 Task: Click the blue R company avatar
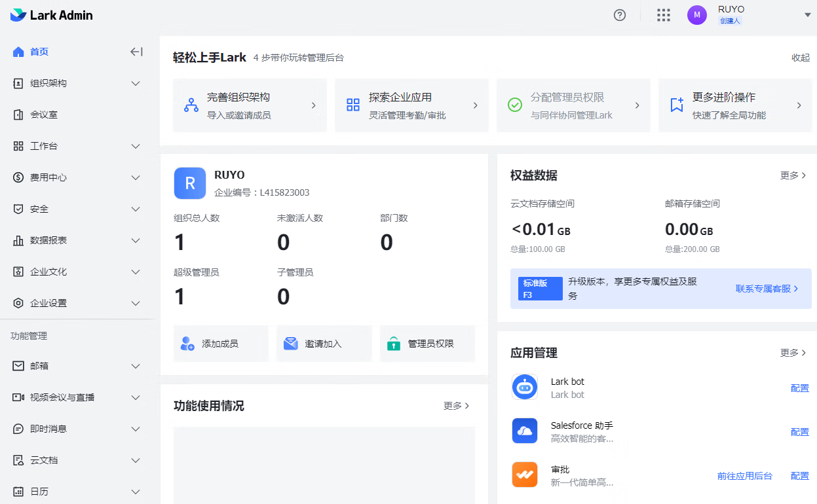[190, 183]
